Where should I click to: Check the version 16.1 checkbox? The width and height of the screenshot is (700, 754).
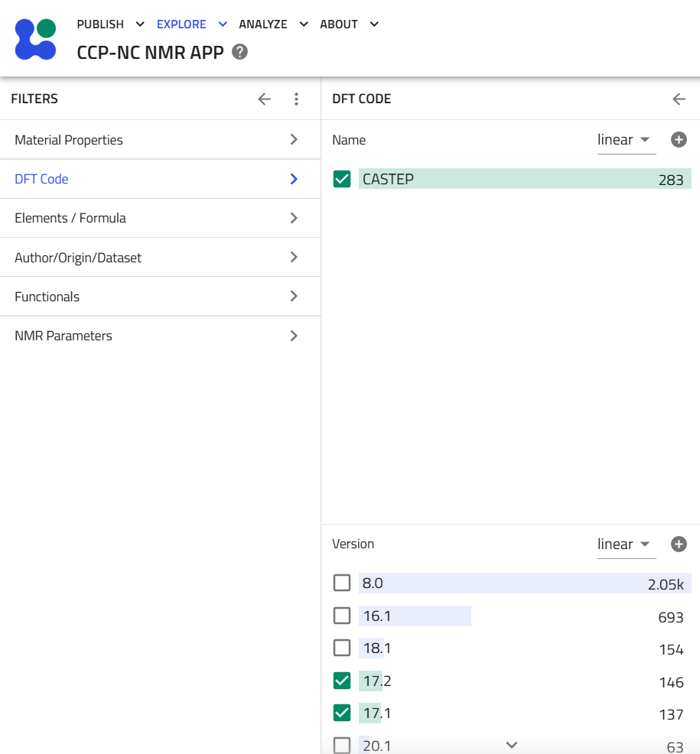[x=342, y=616]
